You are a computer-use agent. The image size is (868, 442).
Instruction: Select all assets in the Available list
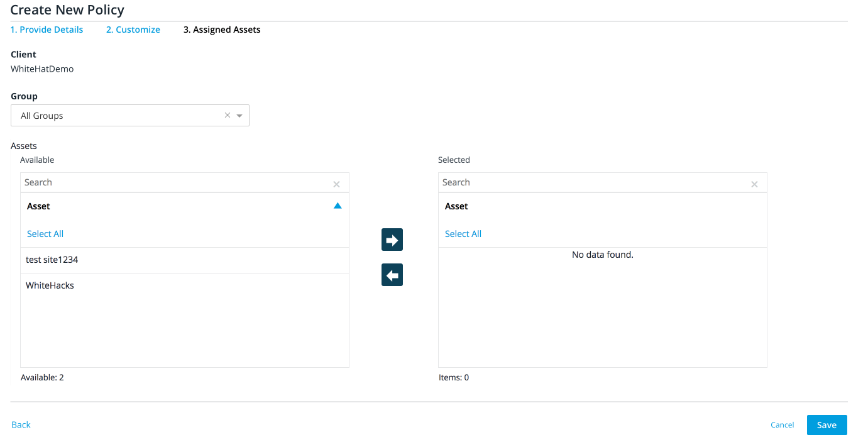click(45, 233)
